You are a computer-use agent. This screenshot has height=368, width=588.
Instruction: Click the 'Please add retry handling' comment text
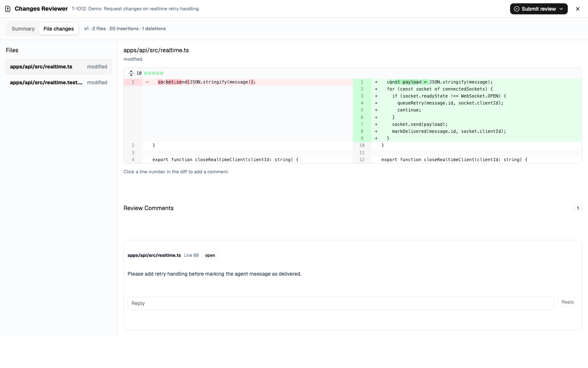[x=214, y=274]
